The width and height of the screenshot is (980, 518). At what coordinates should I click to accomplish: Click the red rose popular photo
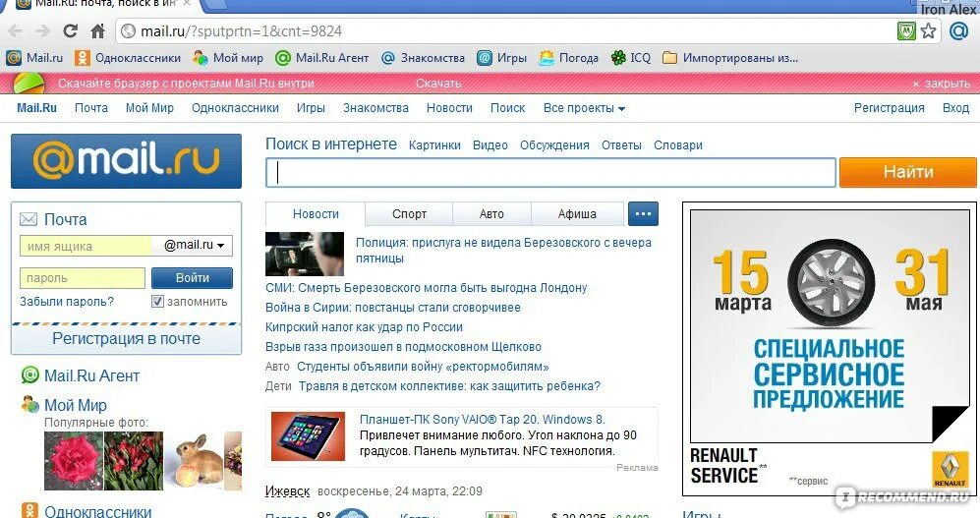(x=73, y=461)
